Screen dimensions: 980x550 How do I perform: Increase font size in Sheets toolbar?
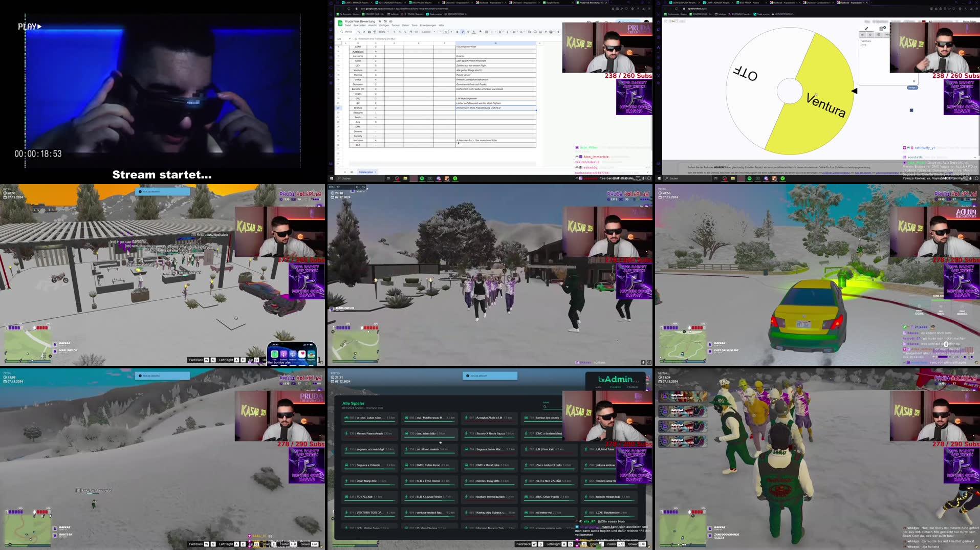tap(451, 32)
